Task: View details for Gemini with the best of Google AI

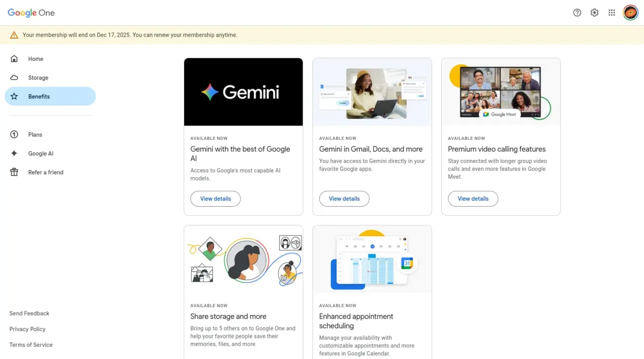Action: pos(215,199)
